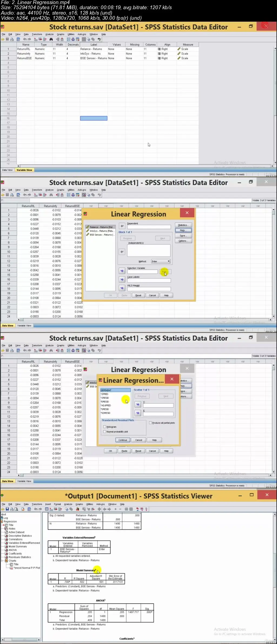Switch to Data View tab in top window
This screenshot has height=644, width=277.
click(x=8, y=170)
